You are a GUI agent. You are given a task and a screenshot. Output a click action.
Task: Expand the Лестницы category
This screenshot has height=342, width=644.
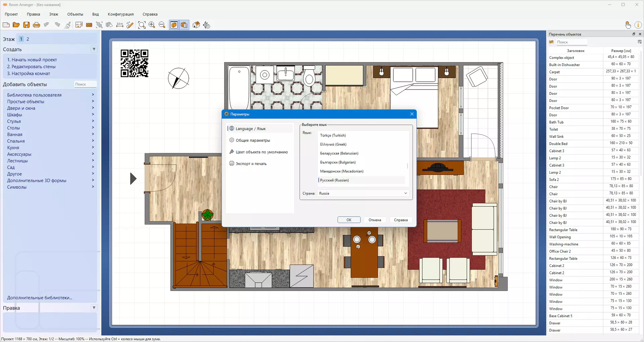(50, 161)
